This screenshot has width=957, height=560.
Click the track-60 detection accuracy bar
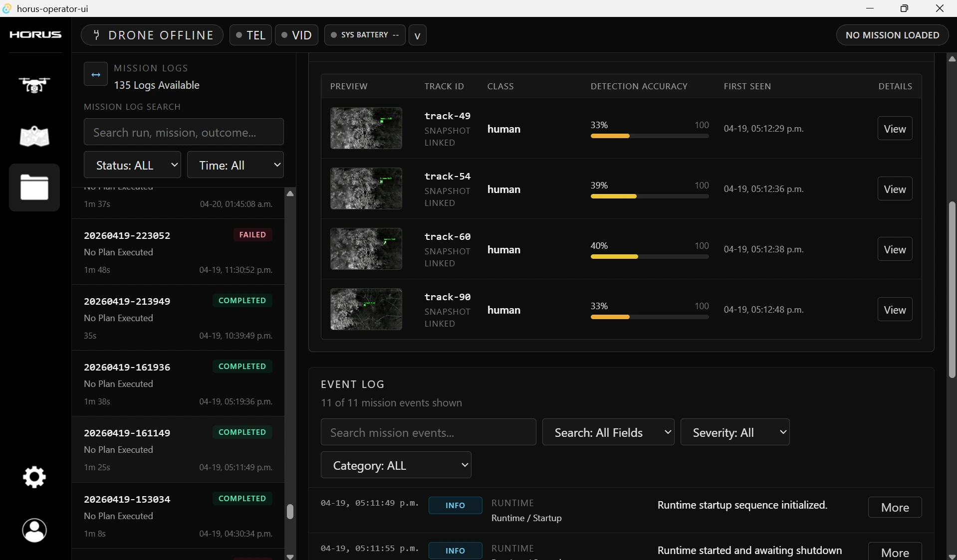[650, 257]
